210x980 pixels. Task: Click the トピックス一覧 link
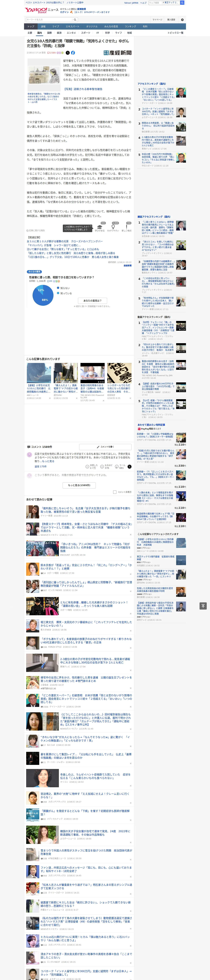(x=175, y=33)
